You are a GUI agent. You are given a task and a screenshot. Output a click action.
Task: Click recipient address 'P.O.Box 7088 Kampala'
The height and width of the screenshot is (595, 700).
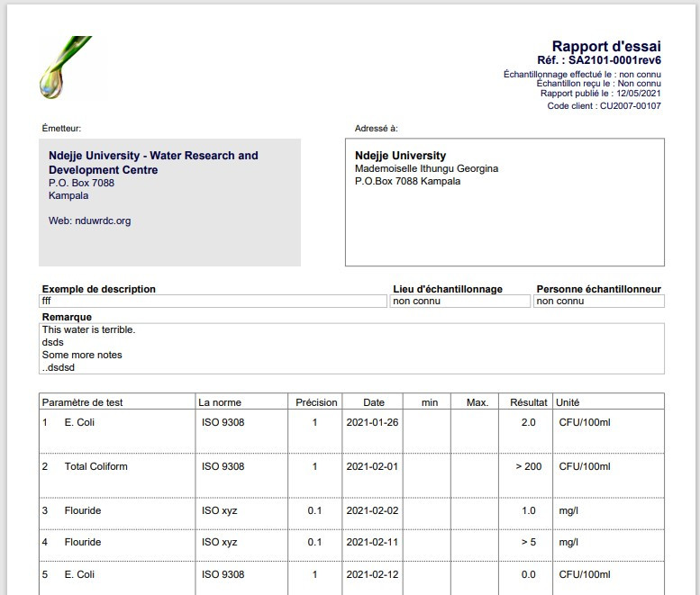pos(407,181)
